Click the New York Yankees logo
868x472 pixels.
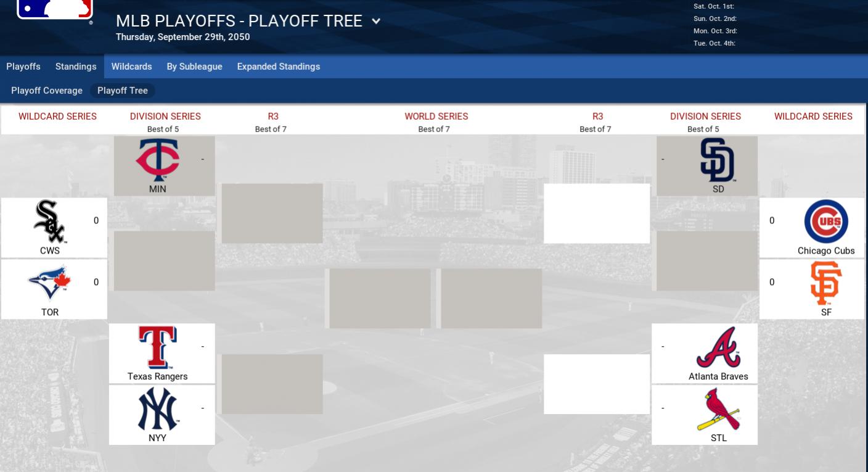[x=157, y=409]
